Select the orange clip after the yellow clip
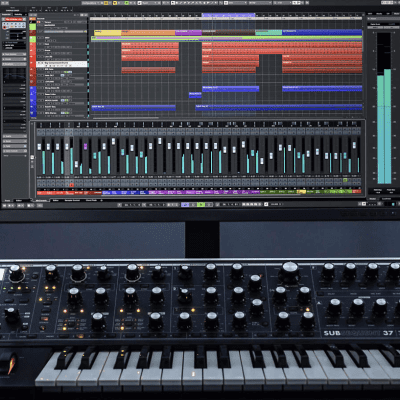Image resolution: width=400 pixels, height=400 pixels. point(148,33)
